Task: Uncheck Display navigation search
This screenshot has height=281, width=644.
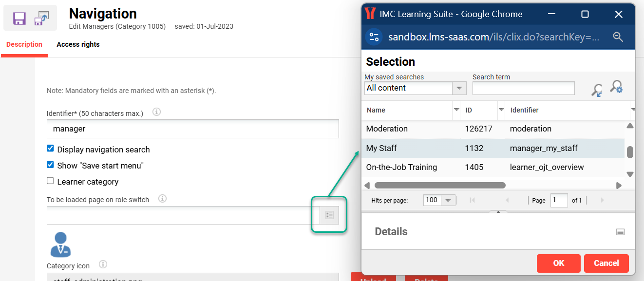Action: (50, 149)
